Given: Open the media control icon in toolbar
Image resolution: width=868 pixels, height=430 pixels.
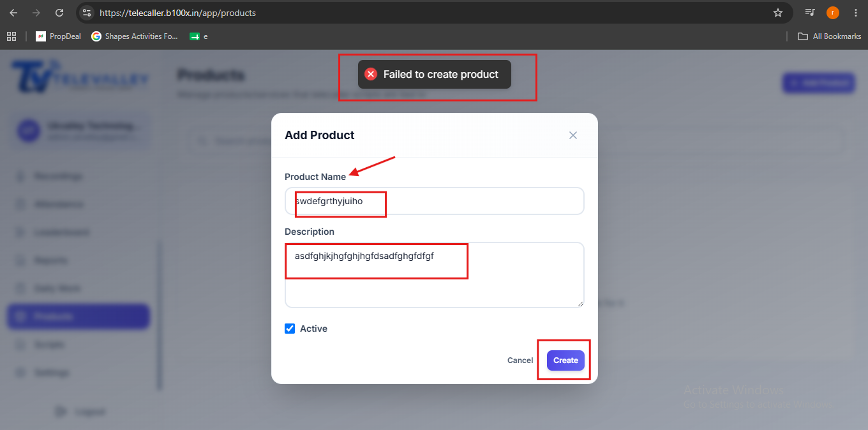Looking at the screenshot, I should tap(809, 13).
